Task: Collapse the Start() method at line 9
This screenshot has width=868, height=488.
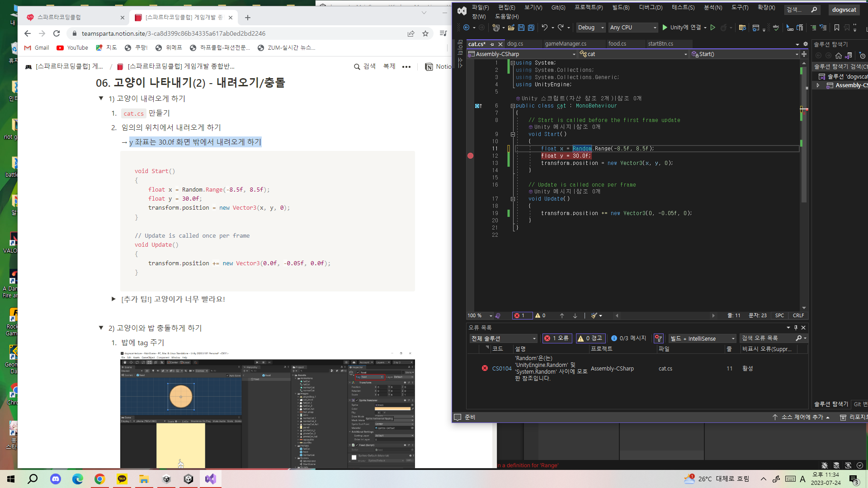Action: point(513,134)
